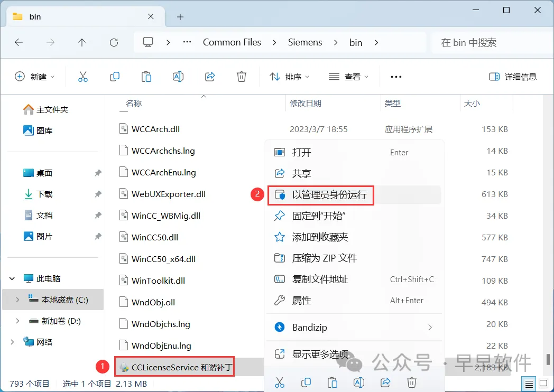
Task: Refresh the bin folder view
Action: (114, 43)
